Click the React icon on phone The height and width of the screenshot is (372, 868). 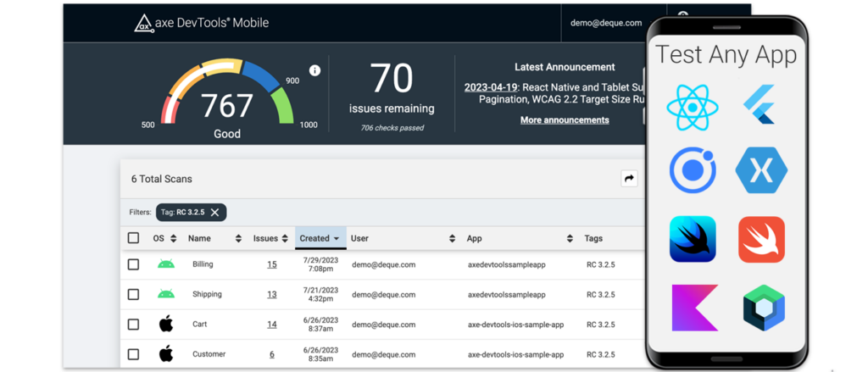pyautogui.click(x=692, y=108)
